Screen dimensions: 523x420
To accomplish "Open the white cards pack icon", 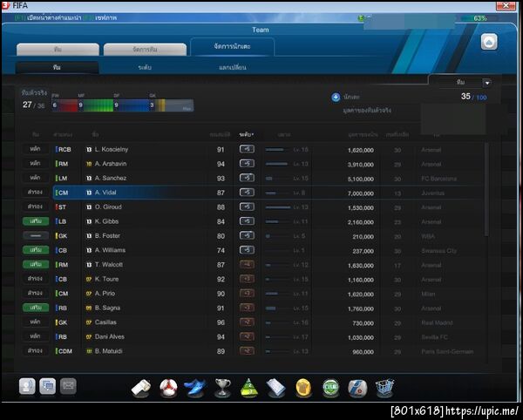I will pyautogui.click(x=275, y=388).
